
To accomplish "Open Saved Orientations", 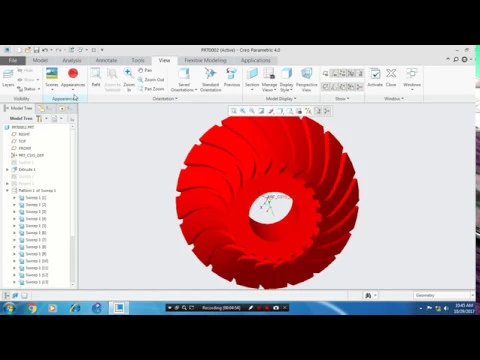I will pos(184,79).
